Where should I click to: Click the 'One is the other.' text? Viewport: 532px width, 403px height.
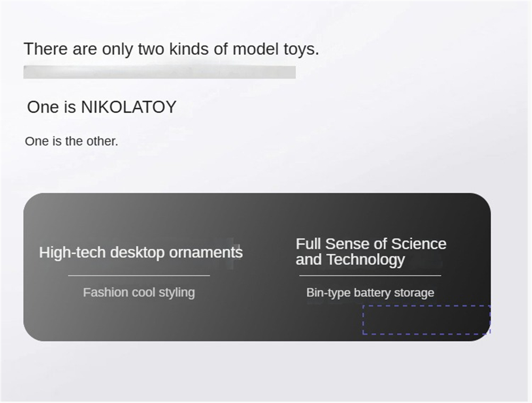[x=72, y=141]
